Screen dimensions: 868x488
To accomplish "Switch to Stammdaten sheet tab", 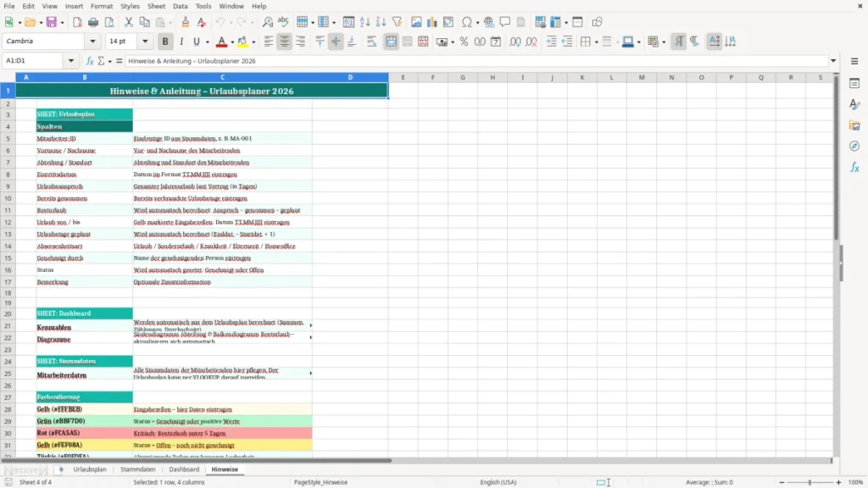I will pyautogui.click(x=138, y=469).
